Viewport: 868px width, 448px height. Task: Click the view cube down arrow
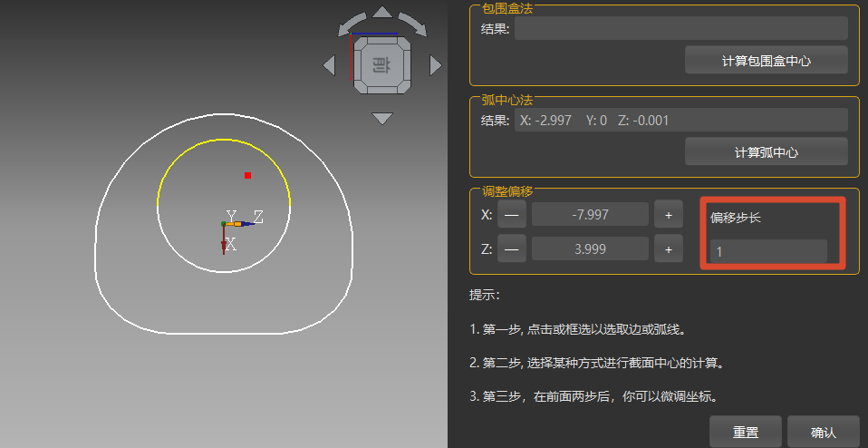point(382,118)
